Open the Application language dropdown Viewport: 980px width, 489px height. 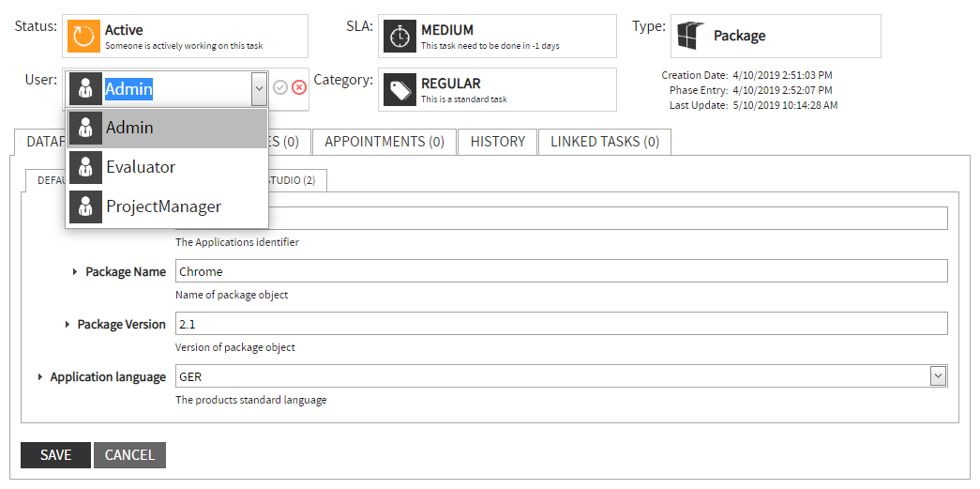click(937, 376)
